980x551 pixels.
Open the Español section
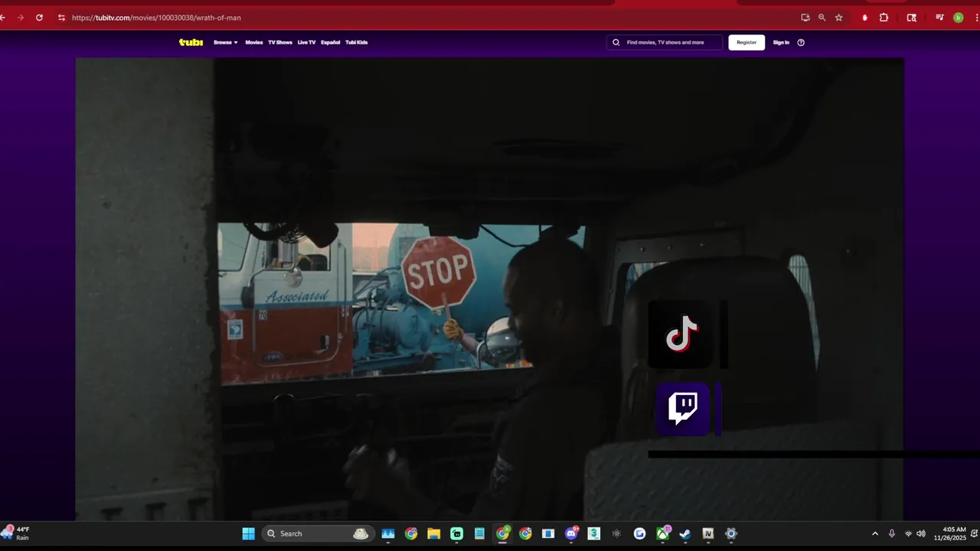pyautogui.click(x=330, y=42)
